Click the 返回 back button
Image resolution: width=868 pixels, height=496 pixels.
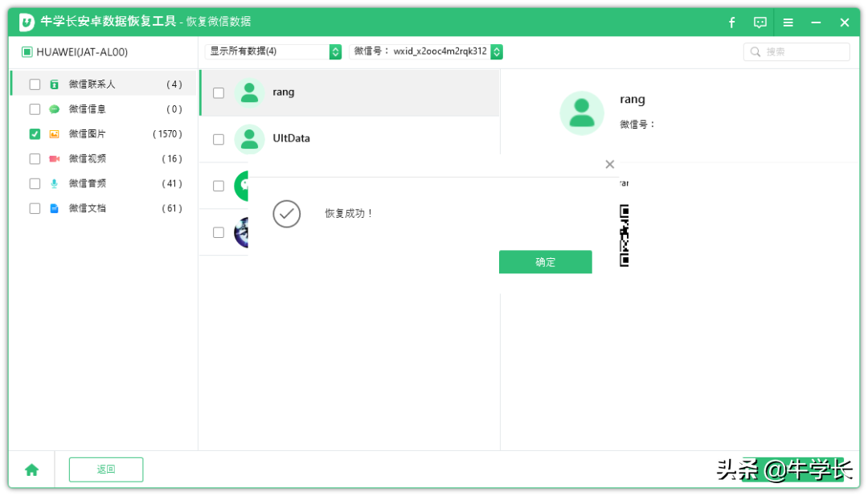(106, 470)
